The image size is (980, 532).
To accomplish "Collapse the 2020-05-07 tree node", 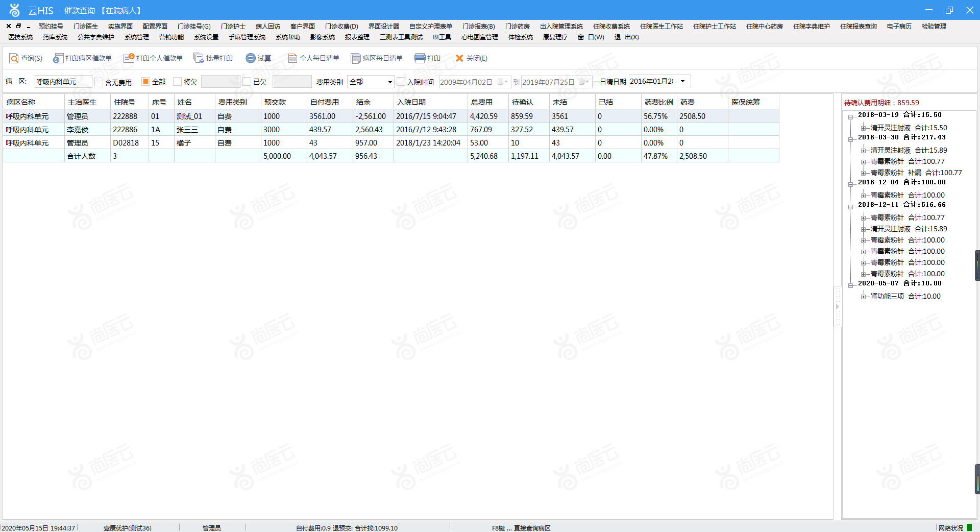I will pyautogui.click(x=850, y=285).
